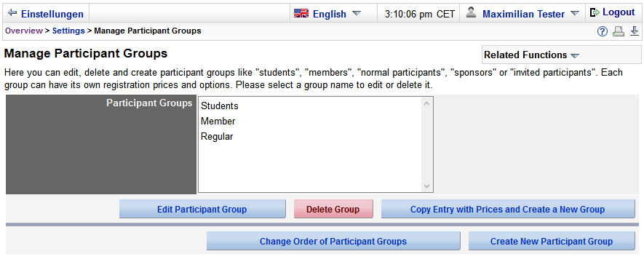Go to Overview in the breadcrumb
This screenshot has width=644, height=270.
click(23, 31)
